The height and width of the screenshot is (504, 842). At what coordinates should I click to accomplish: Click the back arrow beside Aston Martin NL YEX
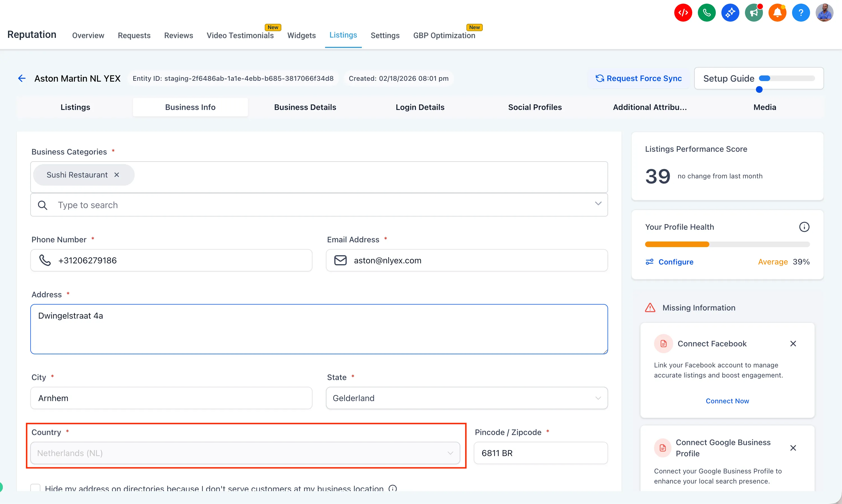[22, 79]
